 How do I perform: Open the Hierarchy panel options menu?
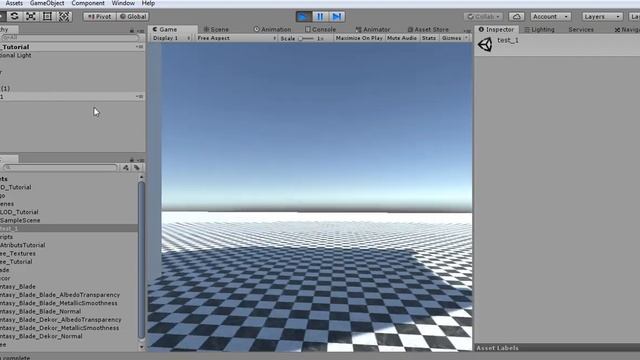[140, 31]
